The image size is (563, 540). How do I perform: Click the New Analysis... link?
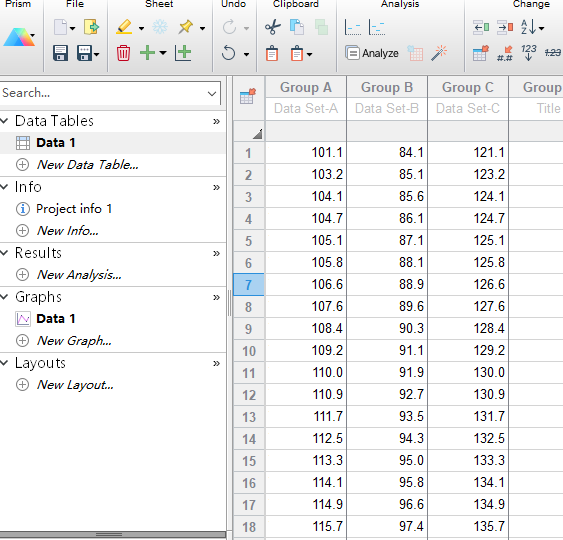click(x=79, y=275)
